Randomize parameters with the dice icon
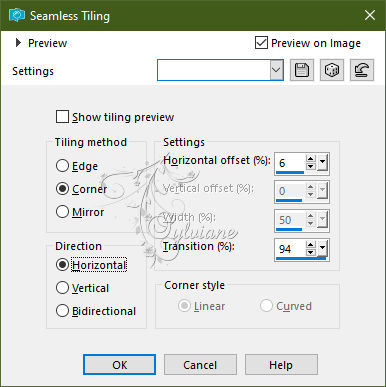This screenshot has width=386, height=387. (332, 70)
